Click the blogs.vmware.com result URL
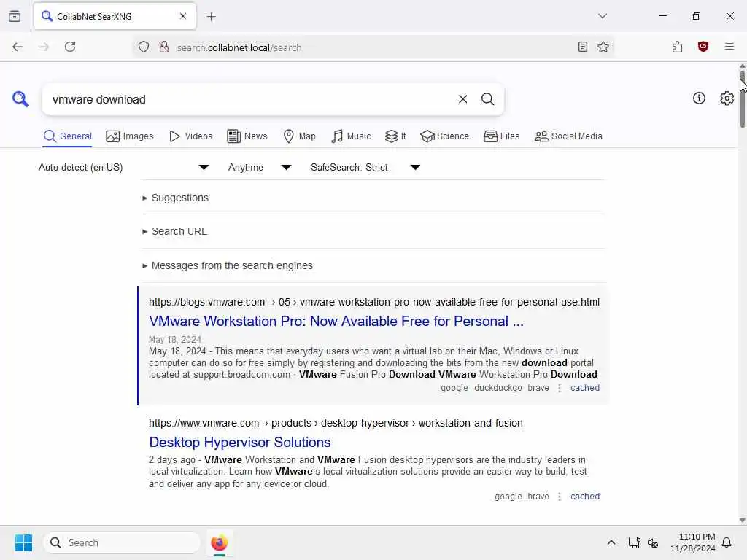Screen dimensions: 747x560 (x=374, y=302)
